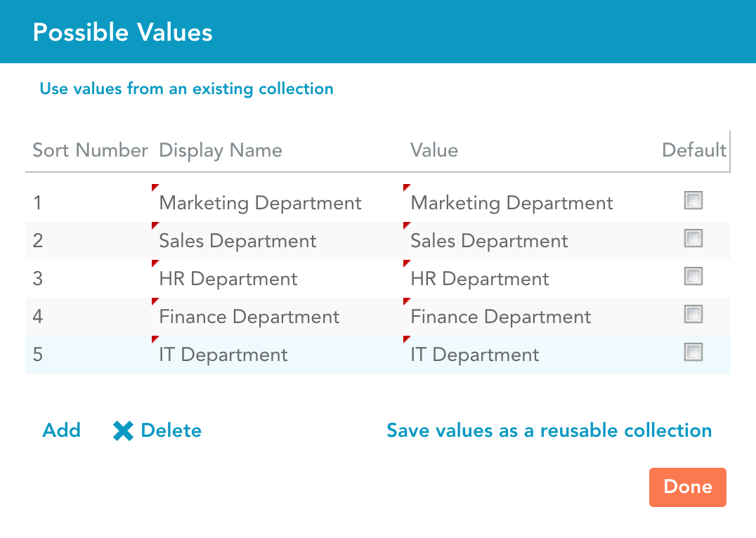Edit the IT Department value cell
756x538 pixels.
click(529, 355)
